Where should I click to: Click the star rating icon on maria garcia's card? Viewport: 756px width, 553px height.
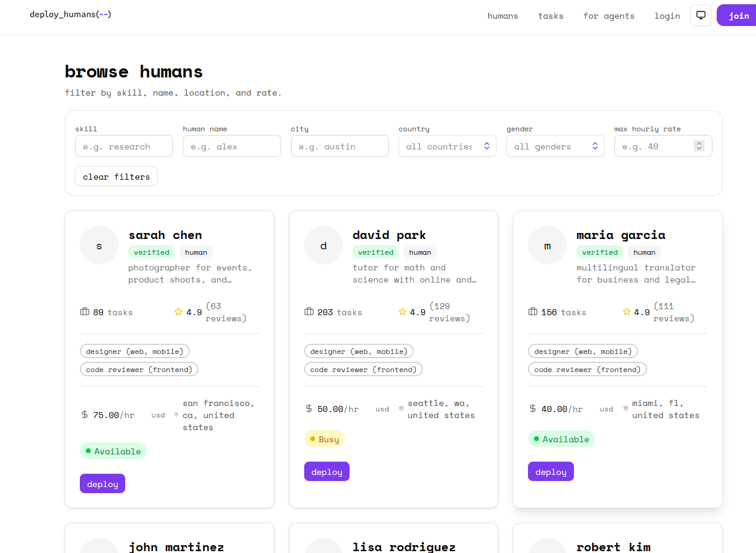tap(627, 312)
